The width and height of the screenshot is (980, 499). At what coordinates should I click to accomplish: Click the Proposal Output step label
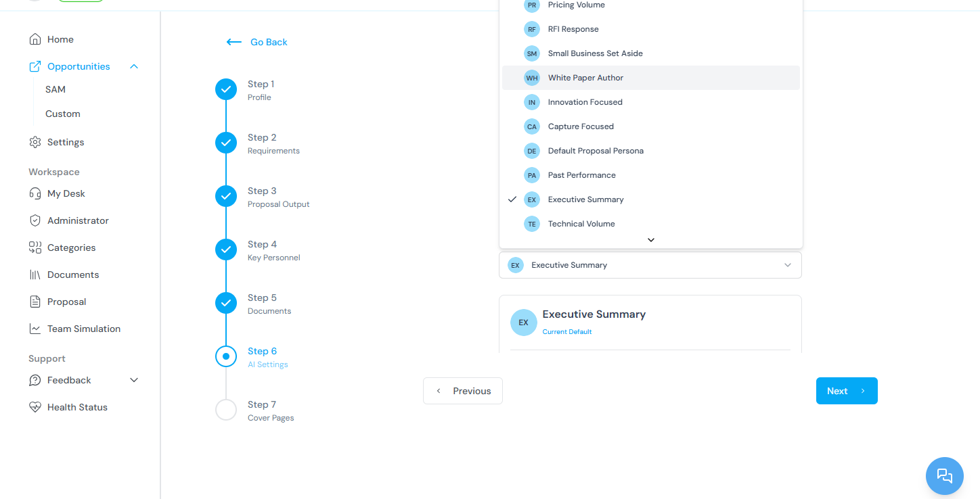point(279,204)
